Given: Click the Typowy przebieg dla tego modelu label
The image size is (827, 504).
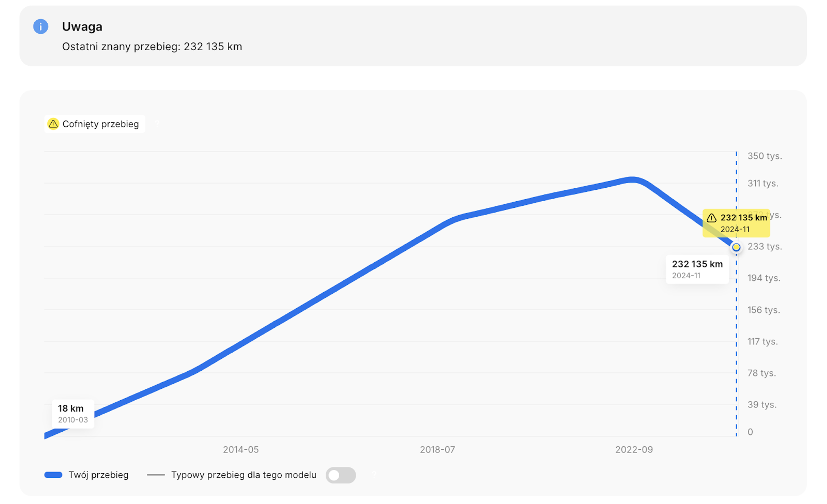Looking at the screenshot, I should [244, 475].
